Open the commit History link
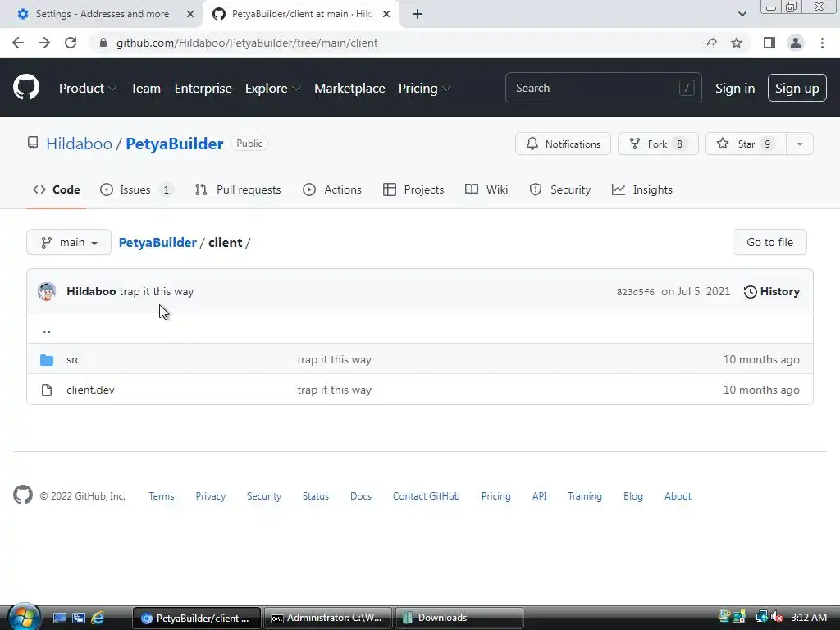This screenshot has width=840, height=630. pos(771,291)
